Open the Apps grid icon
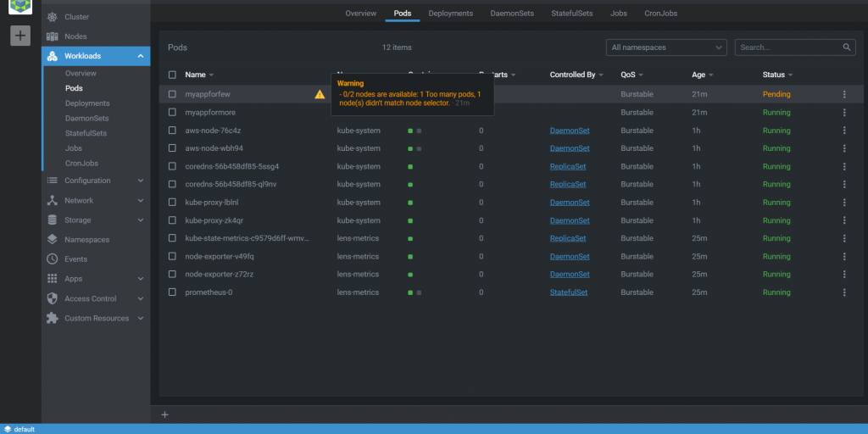Screen dimensions: 868x434 tap(52, 279)
